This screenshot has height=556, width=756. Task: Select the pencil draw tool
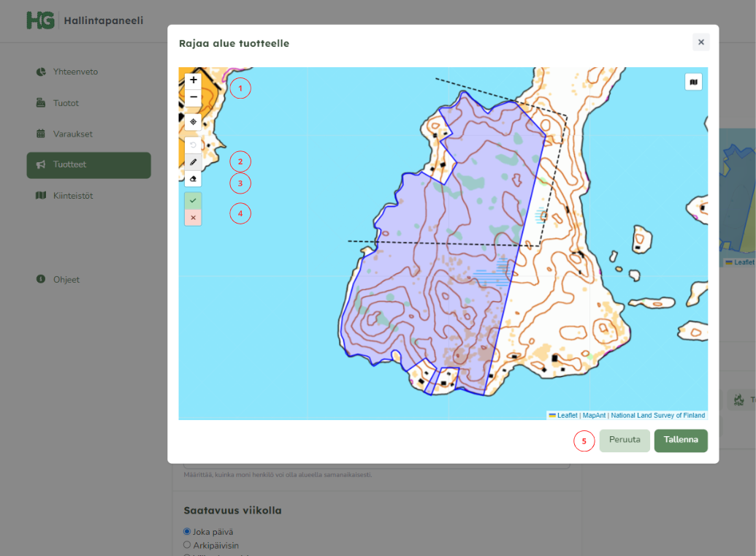pos(193,161)
